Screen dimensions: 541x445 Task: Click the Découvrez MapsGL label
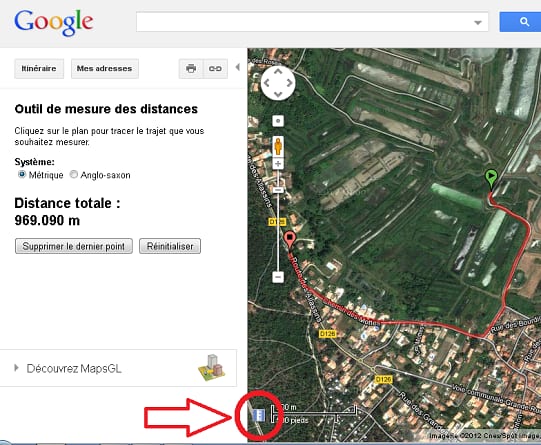coord(74,368)
